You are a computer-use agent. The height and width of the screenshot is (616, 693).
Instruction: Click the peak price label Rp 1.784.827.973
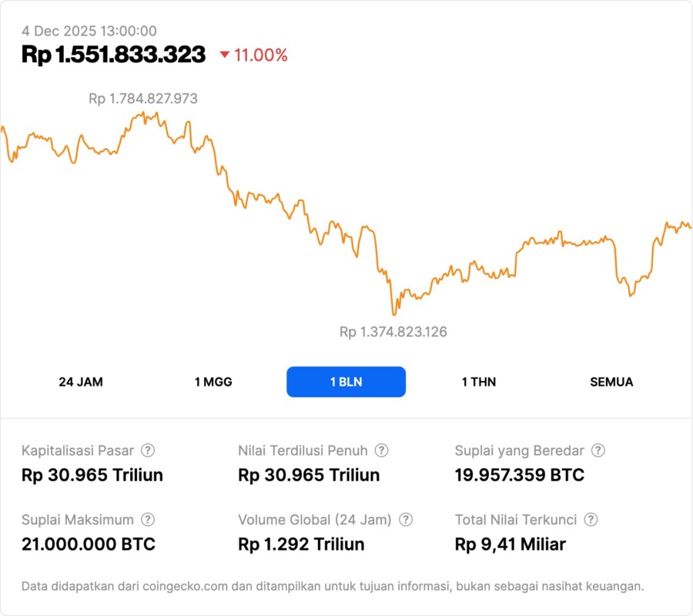pos(142,99)
